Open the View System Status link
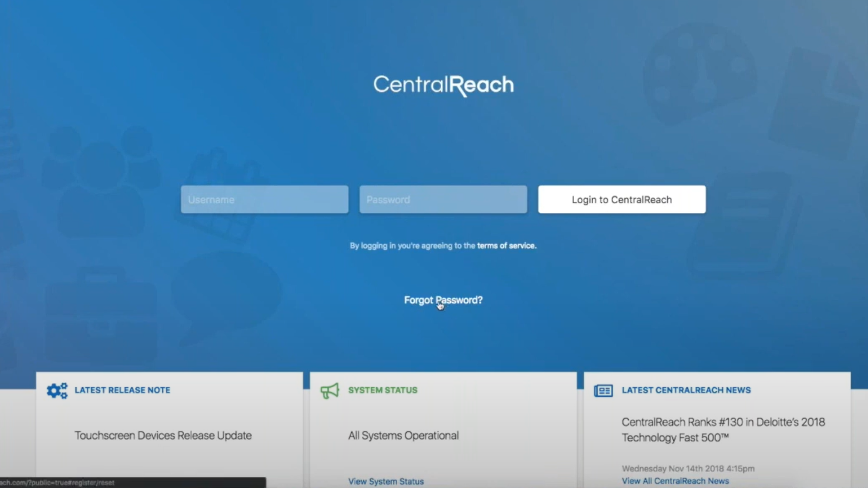Image resolution: width=868 pixels, height=488 pixels. coord(386,482)
